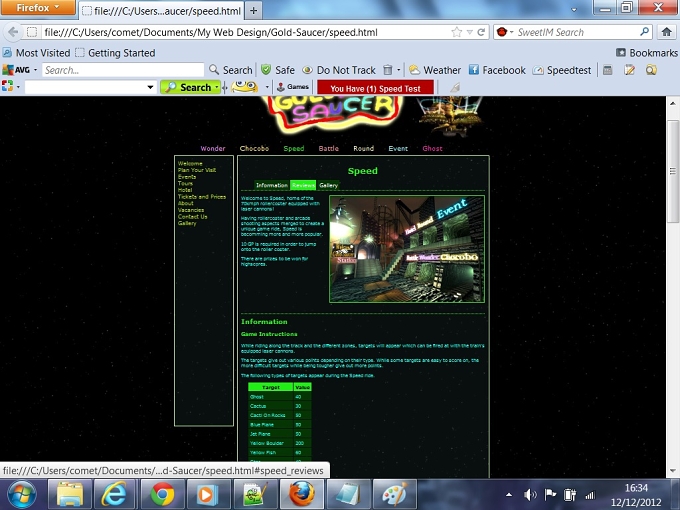Expand the AVG logo dropdown arrow
Image resolution: width=680 pixels, height=510 pixels.
(36, 70)
